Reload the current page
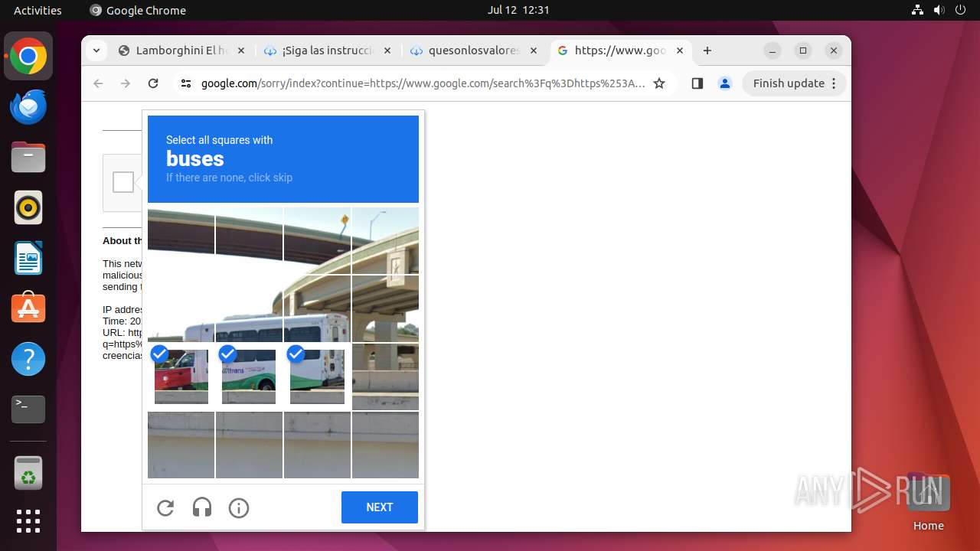The height and width of the screenshot is (551, 980). 153,83
